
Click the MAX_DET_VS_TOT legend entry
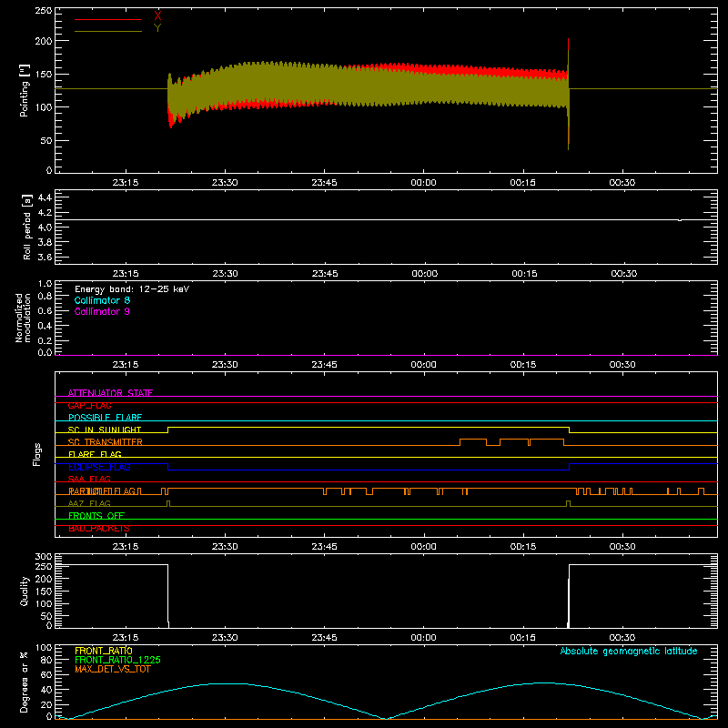[x=113, y=669]
